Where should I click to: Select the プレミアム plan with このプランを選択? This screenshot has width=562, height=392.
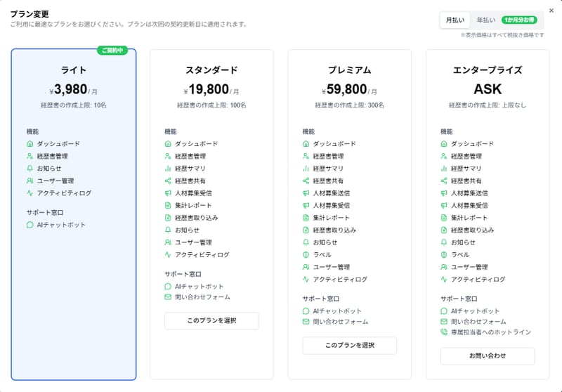349,346
